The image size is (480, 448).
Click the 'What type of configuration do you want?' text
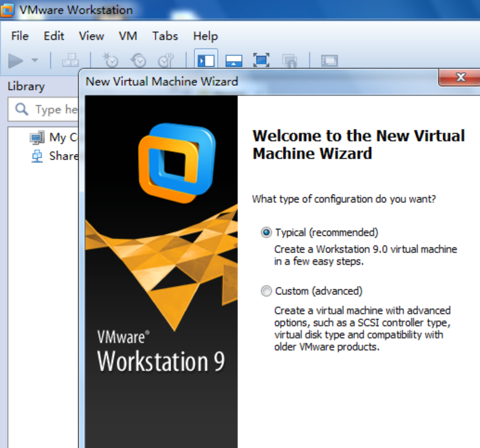pos(344,199)
